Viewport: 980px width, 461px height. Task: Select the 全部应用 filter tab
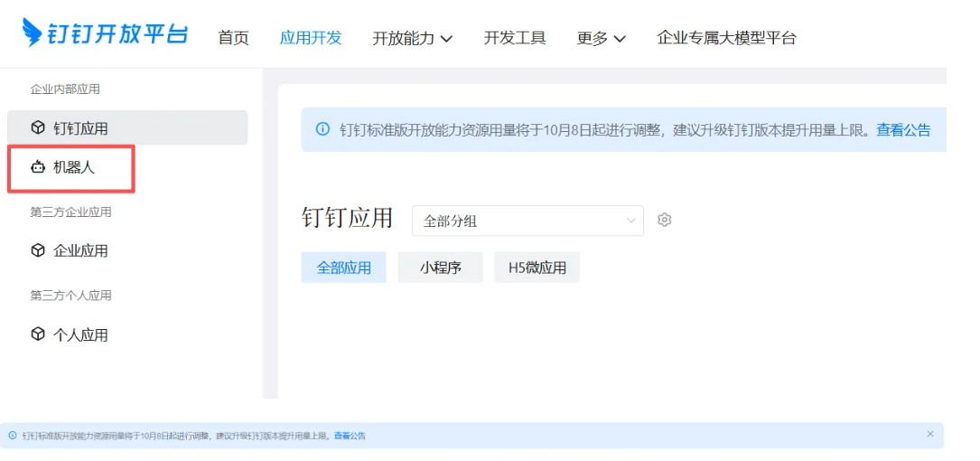[x=343, y=268]
